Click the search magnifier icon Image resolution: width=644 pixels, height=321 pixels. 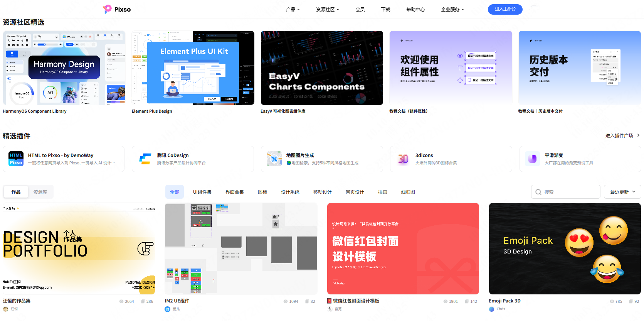pos(538,192)
